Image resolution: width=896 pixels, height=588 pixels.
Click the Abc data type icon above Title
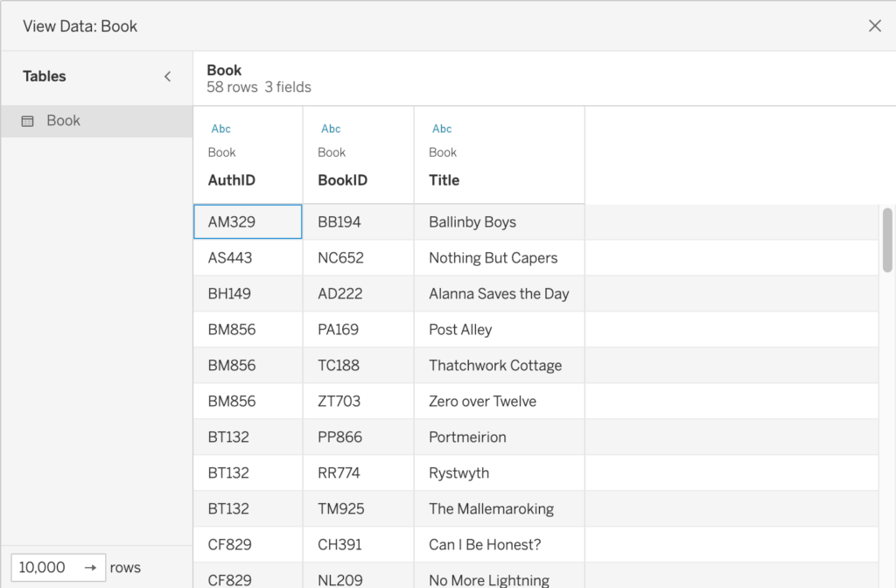pyautogui.click(x=442, y=129)
